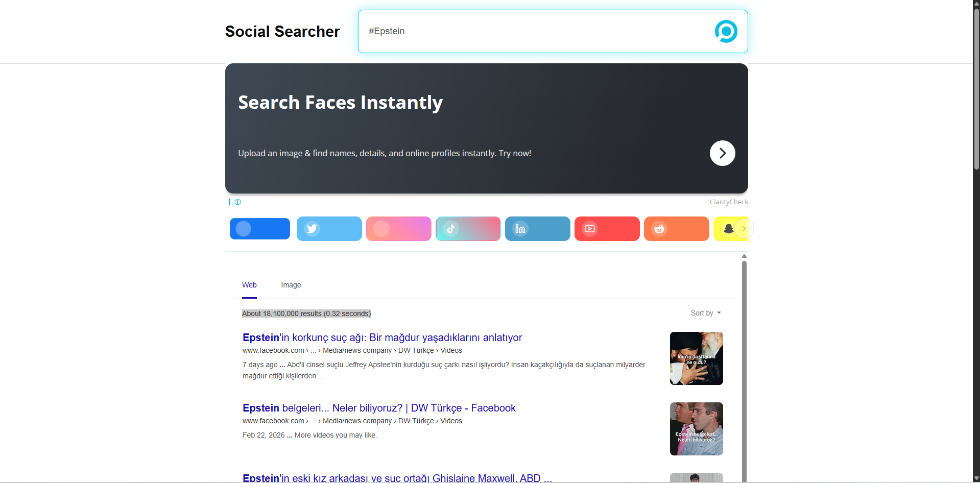The image size is (980, 483).
Task: Choose the Snapchat filter button
Action: pyautogui.click(x=725, y=229)
